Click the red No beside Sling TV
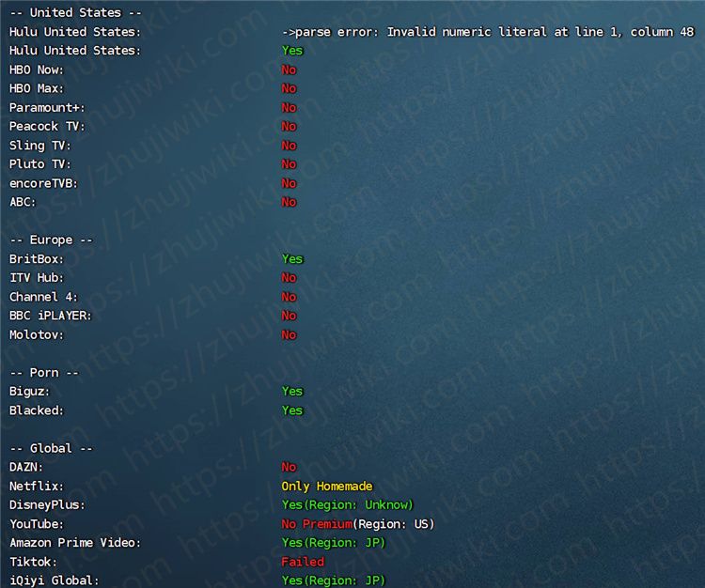Screen dimensions: 705x588 pyautogui.click(x=290, y=146)
